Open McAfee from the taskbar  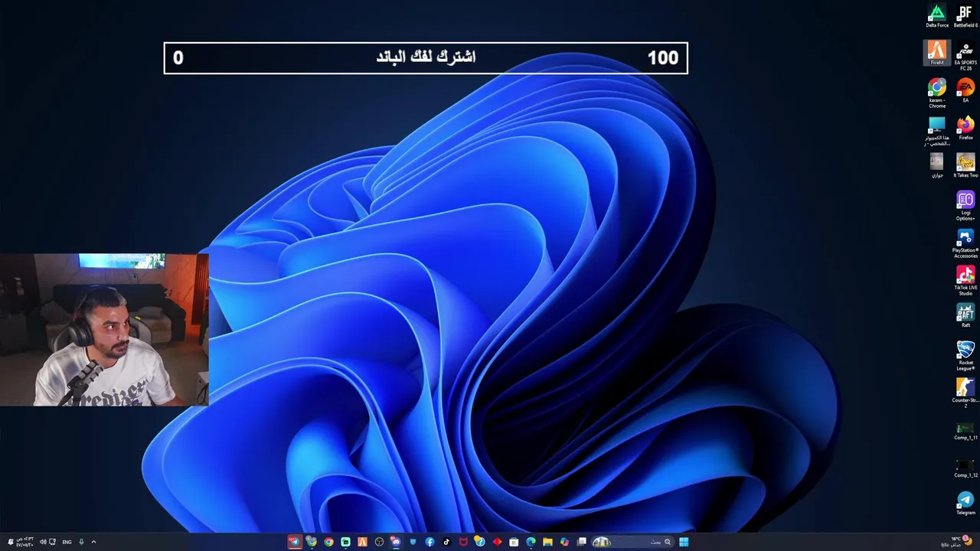coord(463,542)
